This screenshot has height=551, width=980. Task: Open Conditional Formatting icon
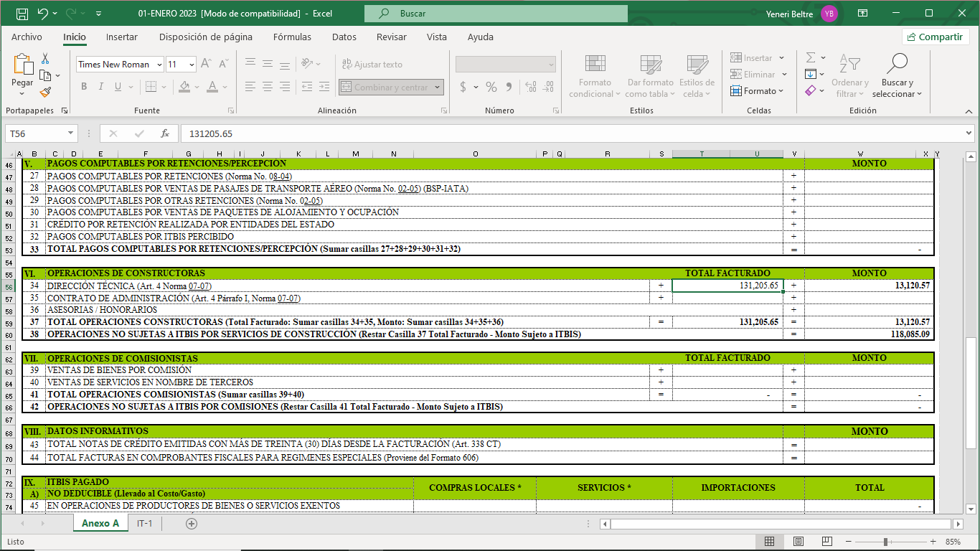point(595,65)
